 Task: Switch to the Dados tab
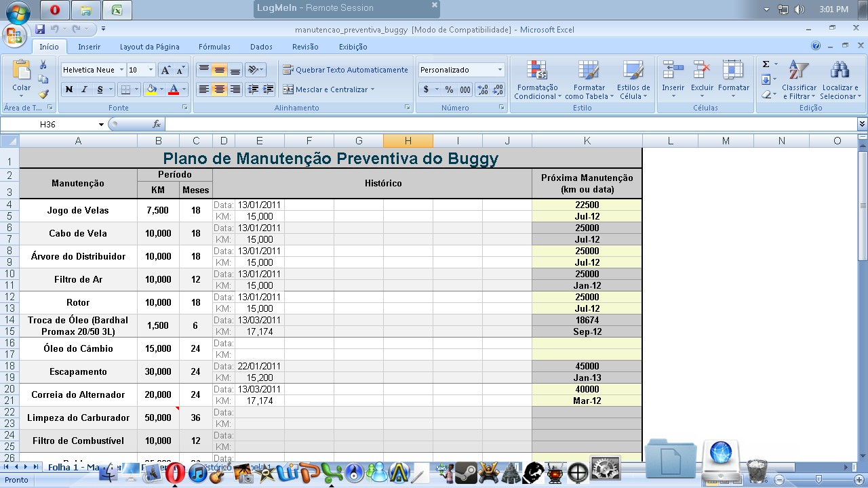261,47
